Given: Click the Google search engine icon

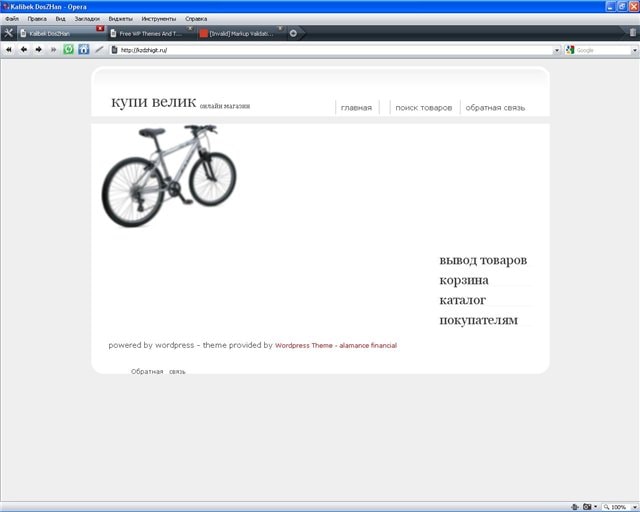Looking at the screenshot, I should click(570, 50).
